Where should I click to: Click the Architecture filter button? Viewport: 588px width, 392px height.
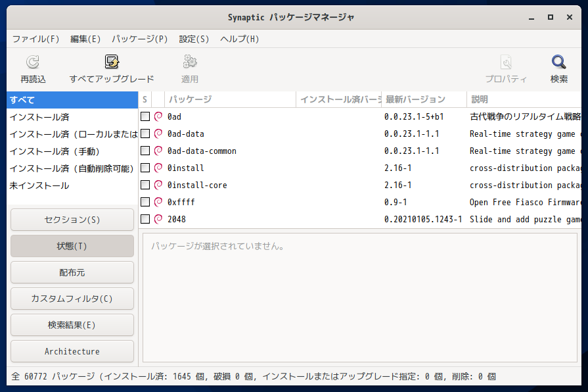point(72,351)
